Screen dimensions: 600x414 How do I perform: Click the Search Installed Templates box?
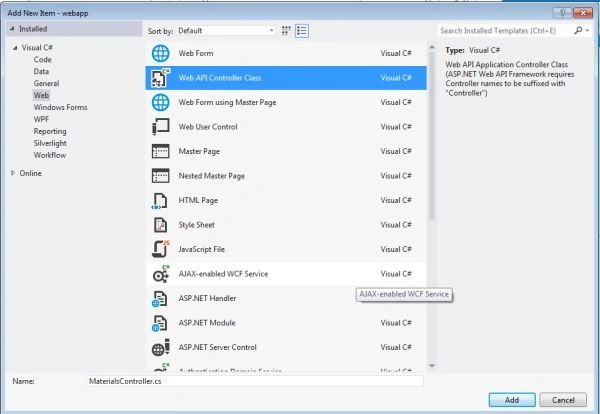505,31
